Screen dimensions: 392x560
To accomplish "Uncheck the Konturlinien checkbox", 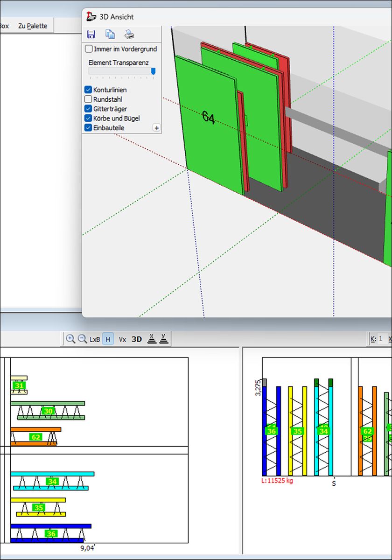I will click(x=88, y=90).
